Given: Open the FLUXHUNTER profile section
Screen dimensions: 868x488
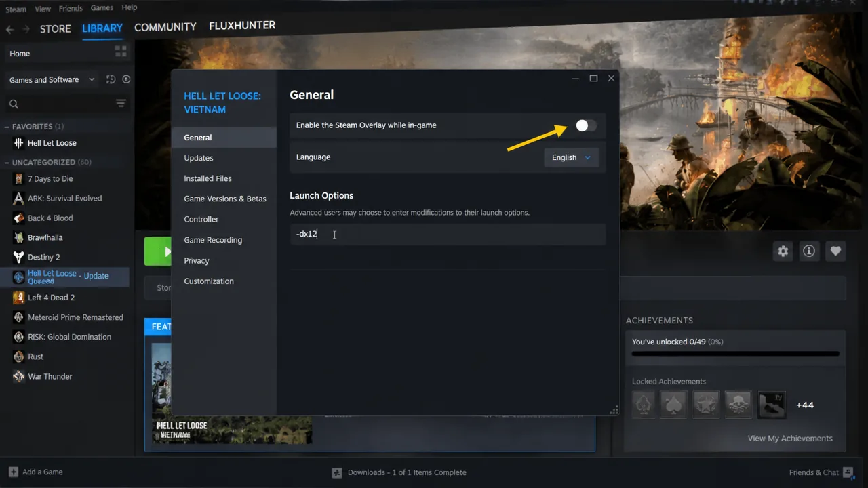Looking at the screenshot, I should point(242,26).
